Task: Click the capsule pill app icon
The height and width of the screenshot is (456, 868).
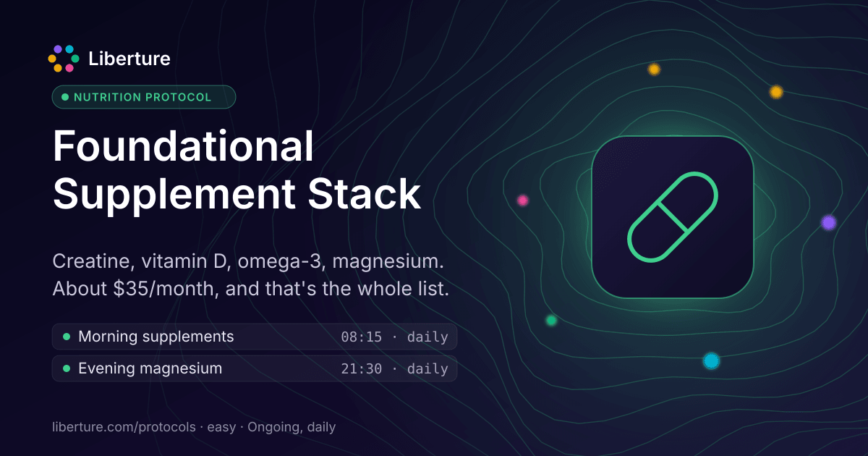Action: pos(673,216)
